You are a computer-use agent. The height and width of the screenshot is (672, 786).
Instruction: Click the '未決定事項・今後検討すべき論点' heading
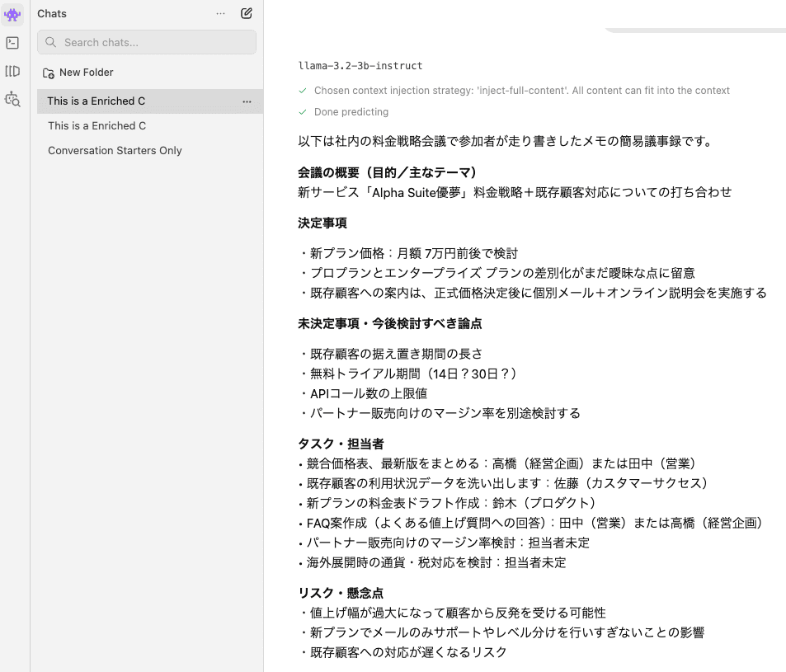[x=390, y=324]
